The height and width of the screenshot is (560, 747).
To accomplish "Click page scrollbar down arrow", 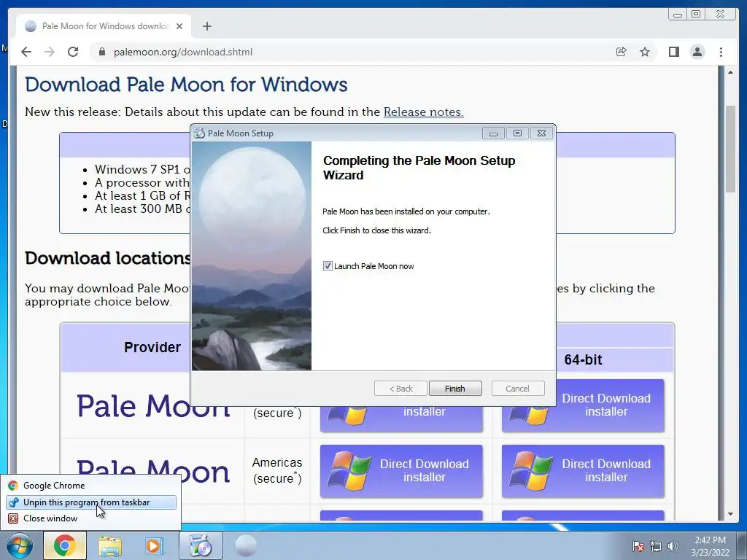I will (730, 514).
